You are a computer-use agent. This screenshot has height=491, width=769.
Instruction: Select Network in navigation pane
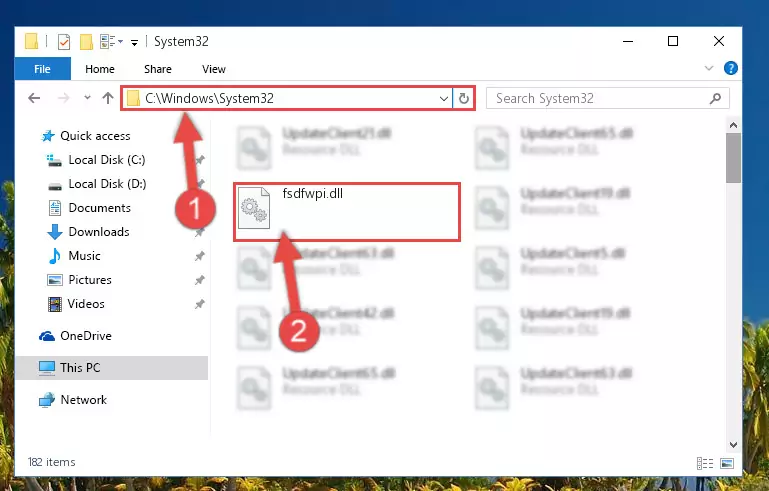point(83,400)
